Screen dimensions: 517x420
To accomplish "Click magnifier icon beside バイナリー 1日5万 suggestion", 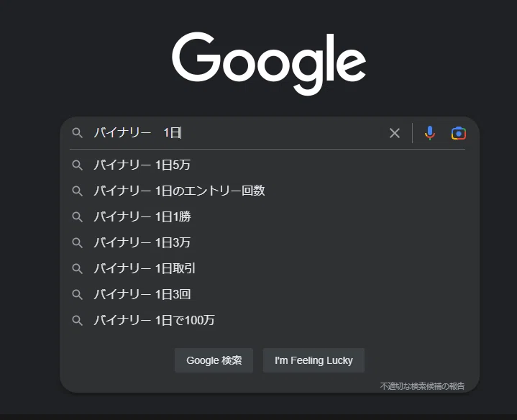I will (x=77, y=165).
